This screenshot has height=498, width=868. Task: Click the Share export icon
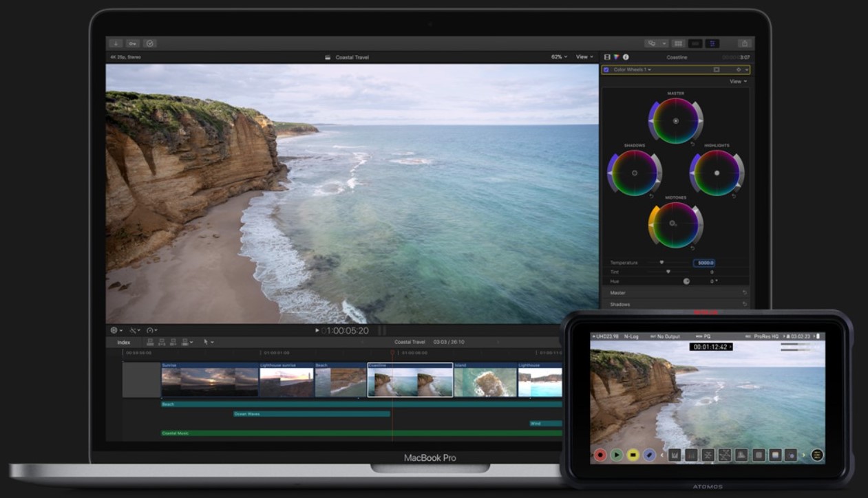click(x=744, y=43)
